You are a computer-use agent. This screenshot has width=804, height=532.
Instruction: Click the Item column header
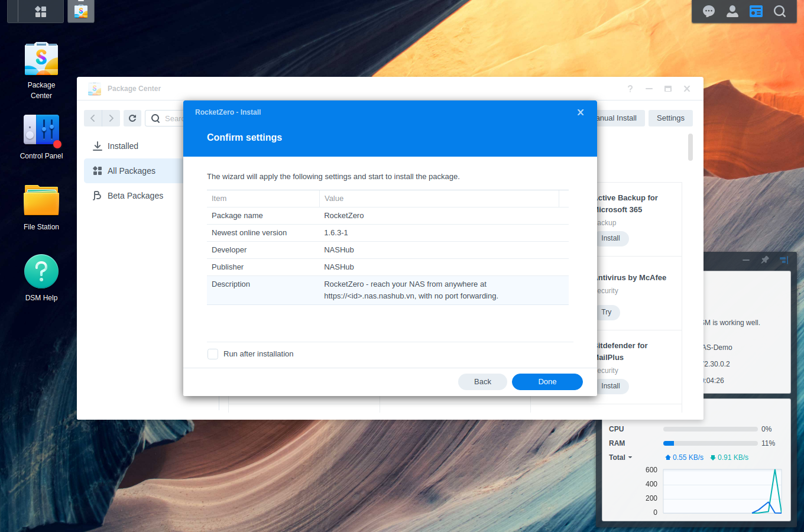point(263,199)
